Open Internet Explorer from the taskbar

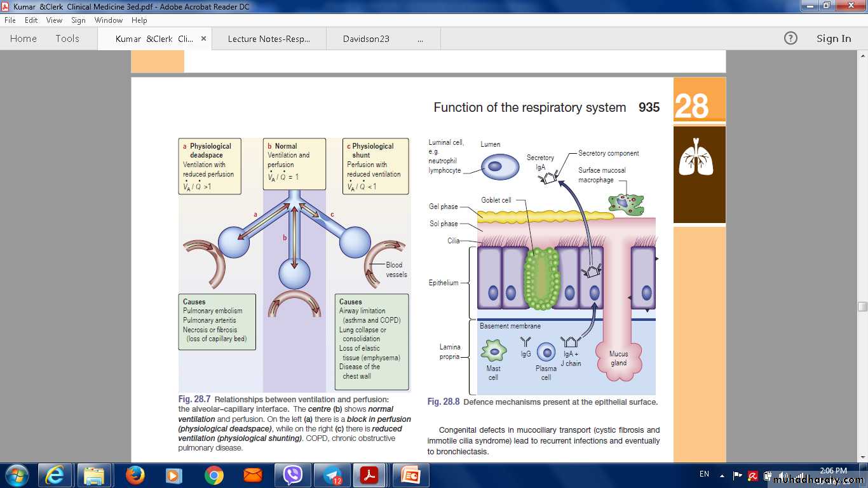click(56, 475)
